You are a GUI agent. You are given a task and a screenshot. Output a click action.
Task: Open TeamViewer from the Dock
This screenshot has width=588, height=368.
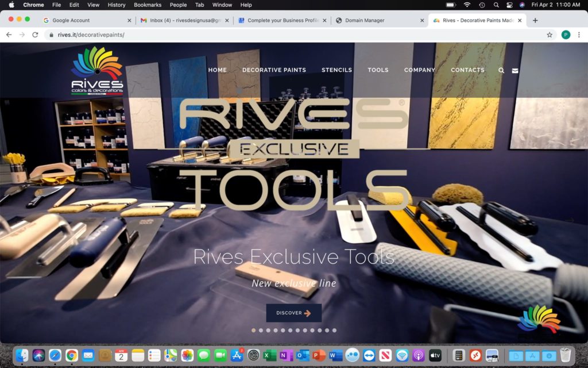[x=369, y=355]
